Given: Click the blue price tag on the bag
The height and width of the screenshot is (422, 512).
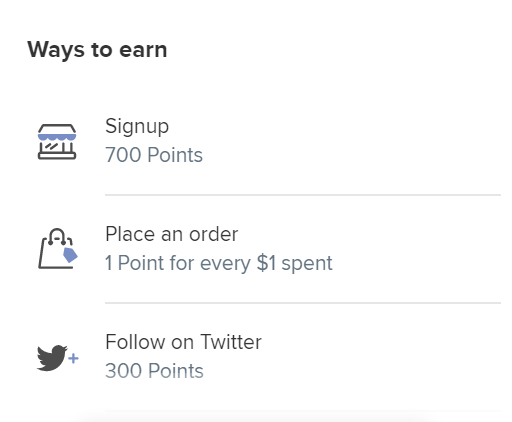Looking at the screenshot, I should (x=70, y=255).
